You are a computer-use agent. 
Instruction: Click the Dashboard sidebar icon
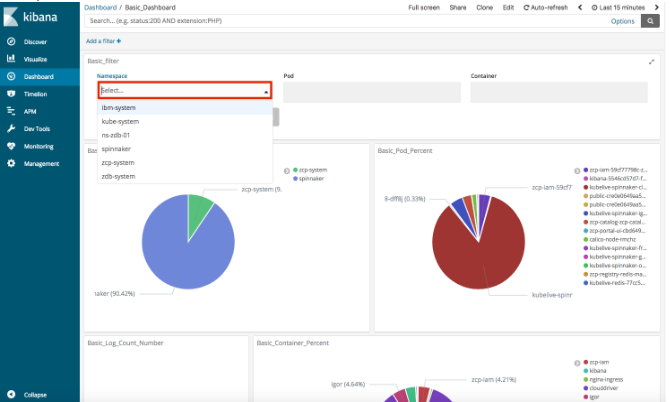click(x=11, y=76)
